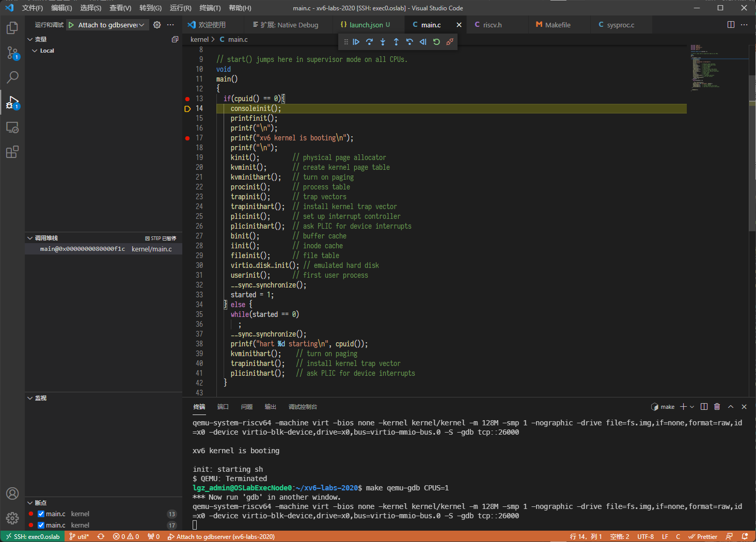The height and width of the screenshot is (542, 756).
Task: Uncheck the main.c line 17 breakpoint
Action: pos(41,525)
